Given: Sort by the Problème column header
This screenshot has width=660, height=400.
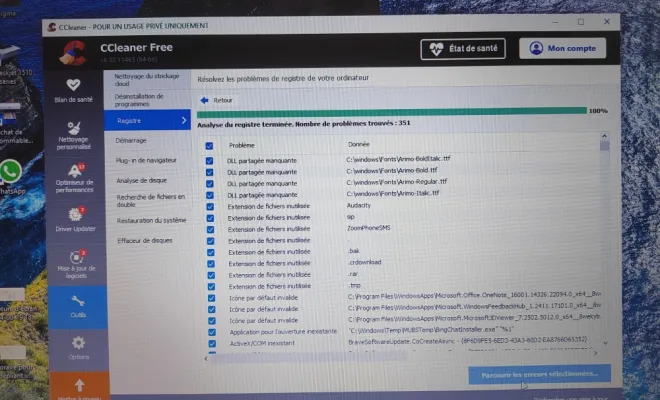Looking at the screenshot, I should coord(242,145).
